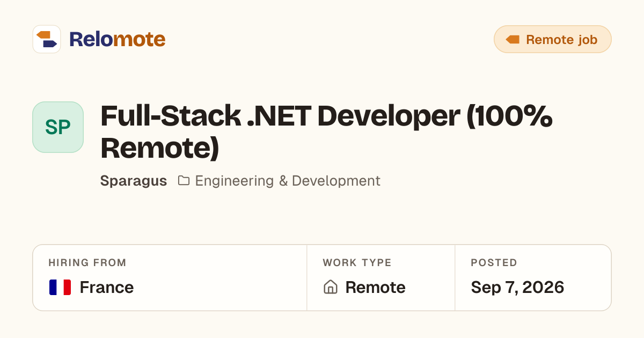Click the Remote job badge
The height and width of the screenshot is (338, 644).
(x=552, y=39)
